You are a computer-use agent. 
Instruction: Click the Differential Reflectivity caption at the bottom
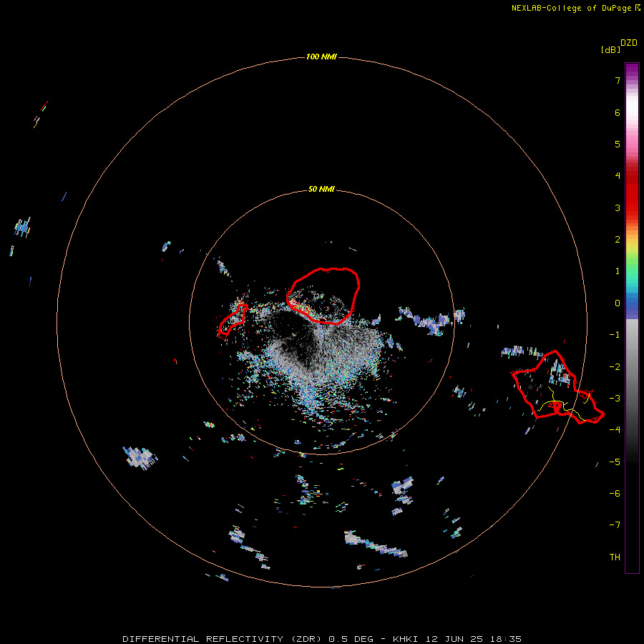click(321, 639)
